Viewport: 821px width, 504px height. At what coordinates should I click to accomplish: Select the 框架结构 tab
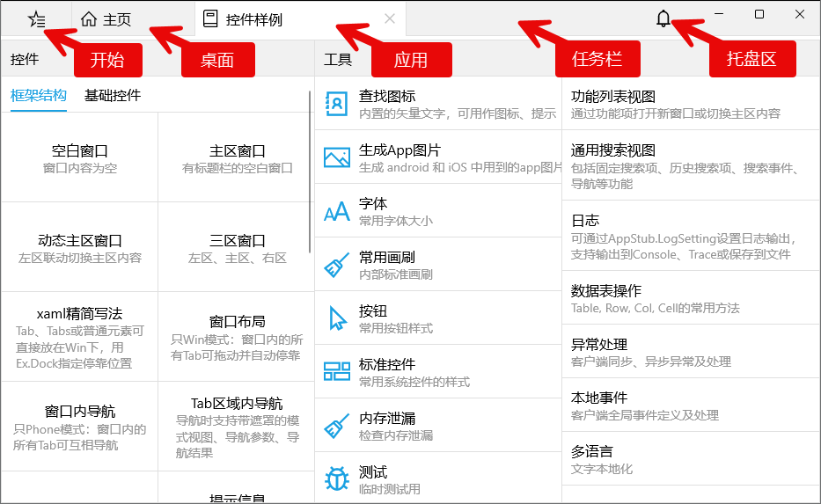[x=38, y=96]
